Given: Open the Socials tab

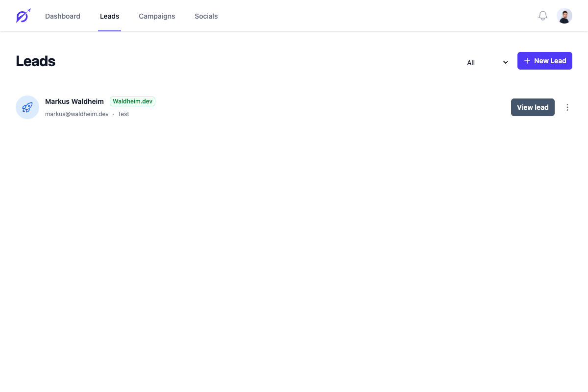Looking at the screenshot, I should (206, 16).
